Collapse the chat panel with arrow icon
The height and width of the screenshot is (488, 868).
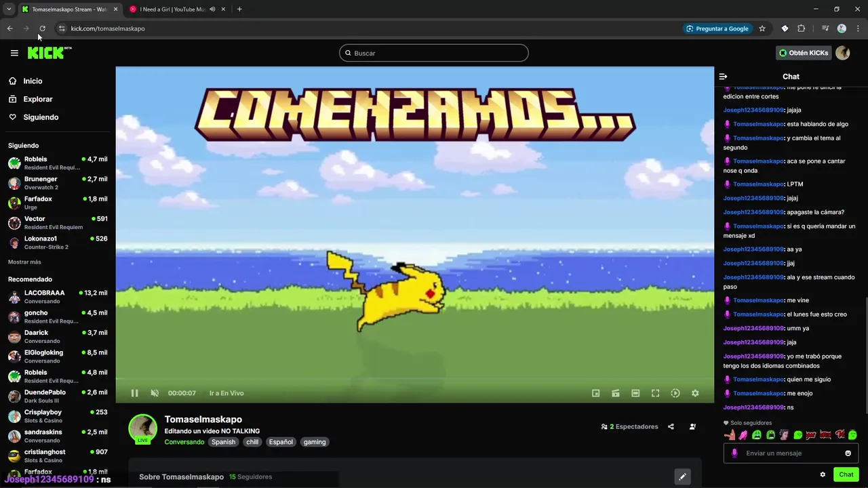(x=724, y=77)
